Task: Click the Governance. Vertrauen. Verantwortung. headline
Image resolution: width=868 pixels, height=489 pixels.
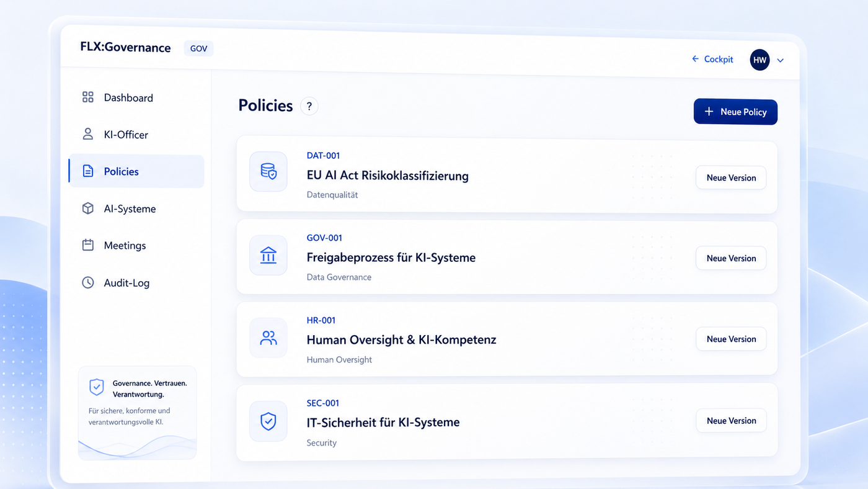Action: coord(149,388)
